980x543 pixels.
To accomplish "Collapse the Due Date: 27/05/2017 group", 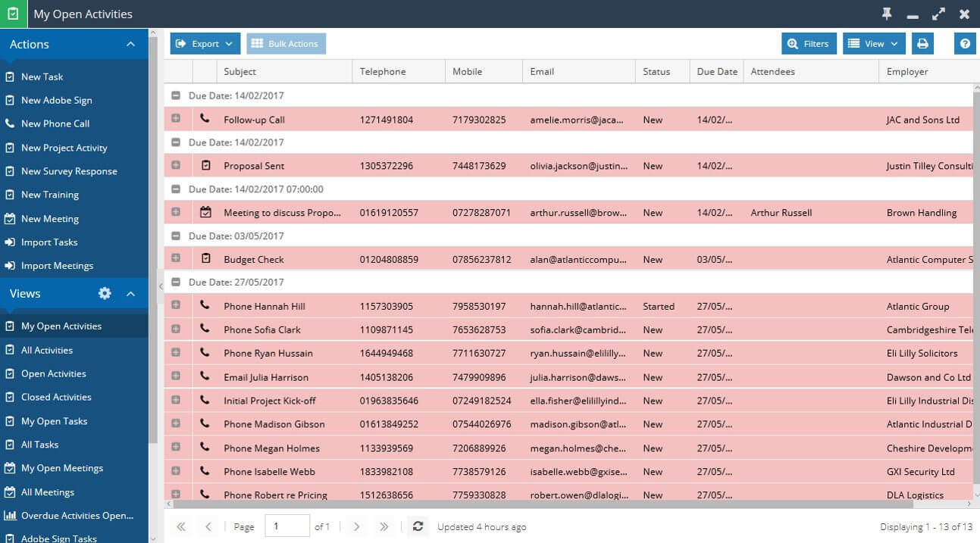I will click(176, 282).
